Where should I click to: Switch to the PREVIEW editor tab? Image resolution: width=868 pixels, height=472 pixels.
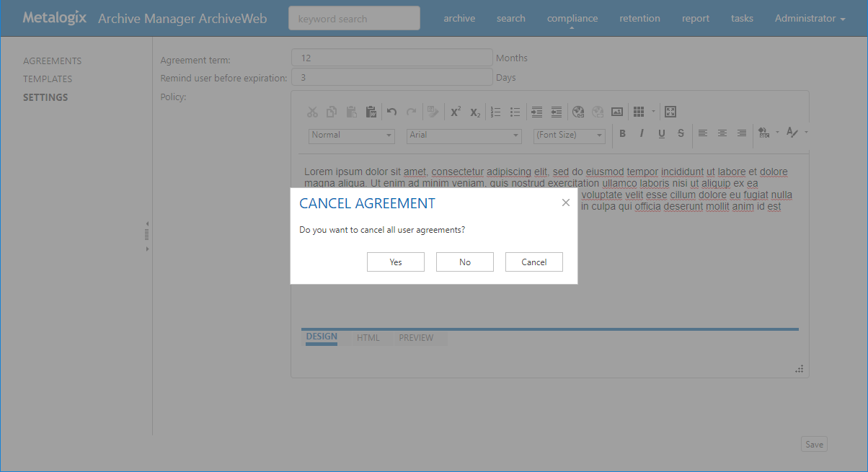tap(417, 338)
